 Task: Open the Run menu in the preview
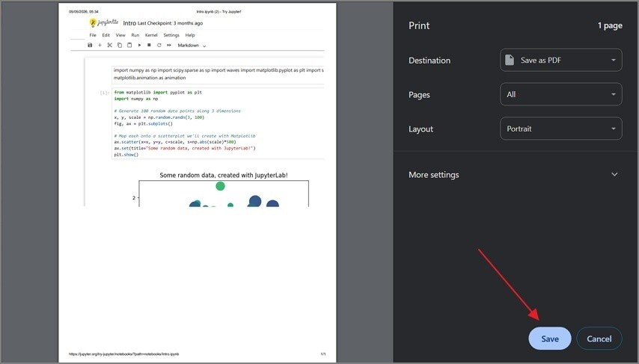(x=135, y=35)
